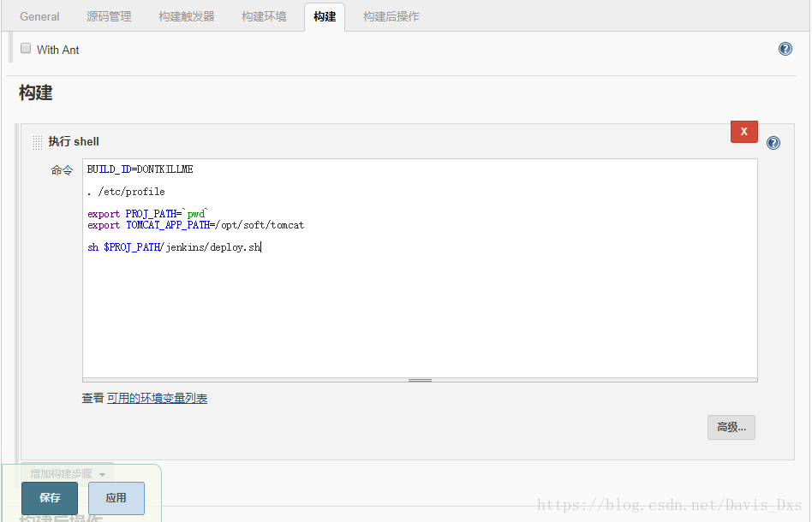The width and height of the screenshot is (812, 522).
Task: Delete the 执行 shell build step
Action: click(744, 132)
